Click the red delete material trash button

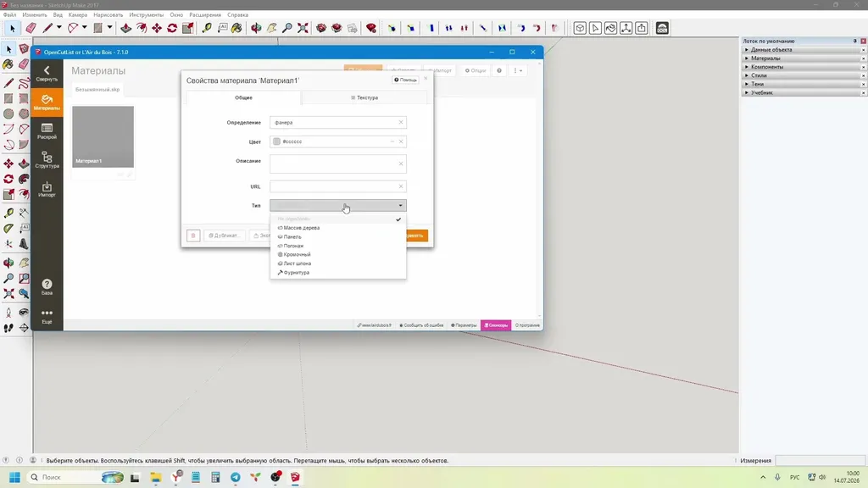193,236
